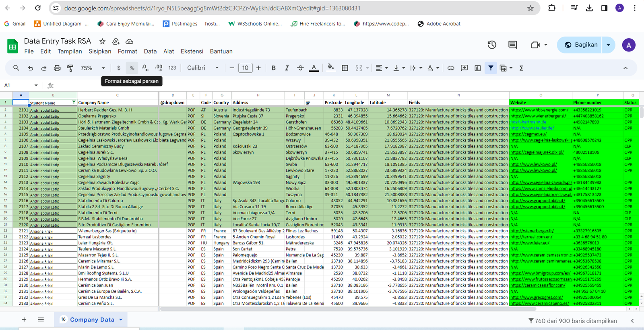Click Format as percent button
Viewport: 644px width, 330px height.
[132, 68]
